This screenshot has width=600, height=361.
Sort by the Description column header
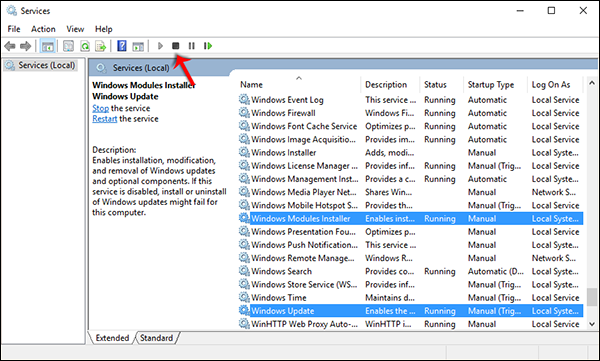pos(390,84)
